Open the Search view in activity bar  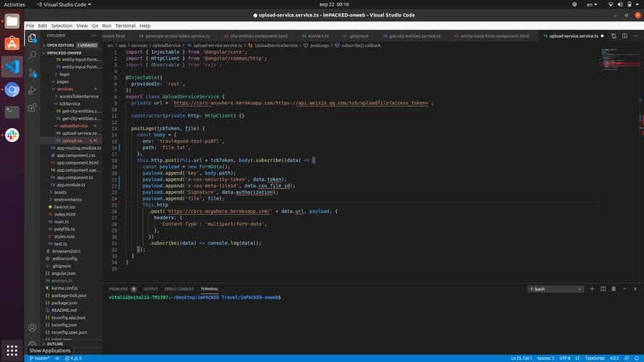[x=32, y=55]
